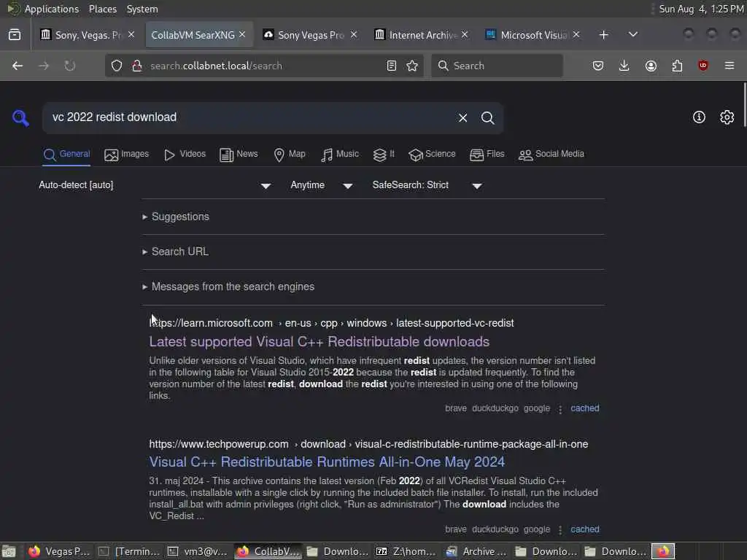The height and width of the screenshot is (560, 747).
Task: Open Firefox account menu
Action: pos(651,66)
